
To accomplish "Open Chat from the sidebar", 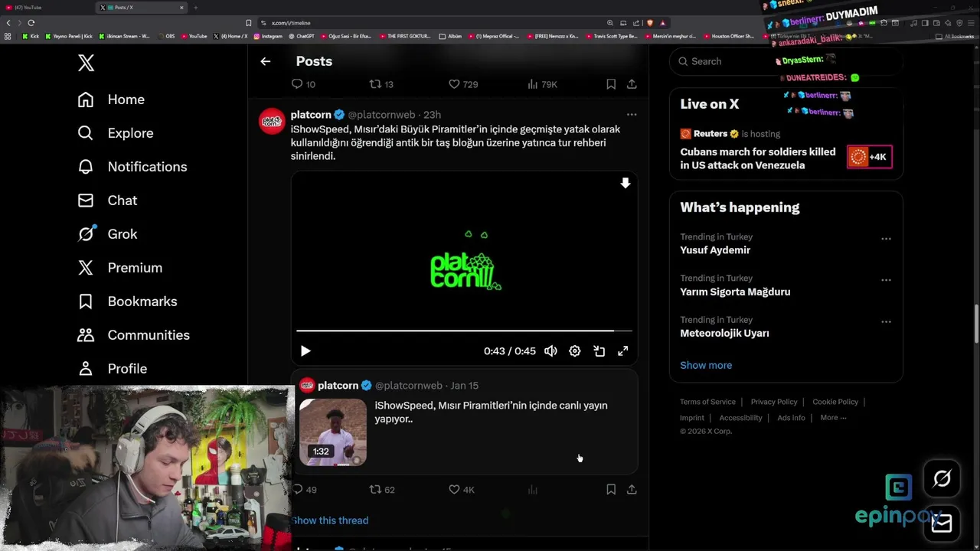I will pyautogui.click(x=107, y=201).
